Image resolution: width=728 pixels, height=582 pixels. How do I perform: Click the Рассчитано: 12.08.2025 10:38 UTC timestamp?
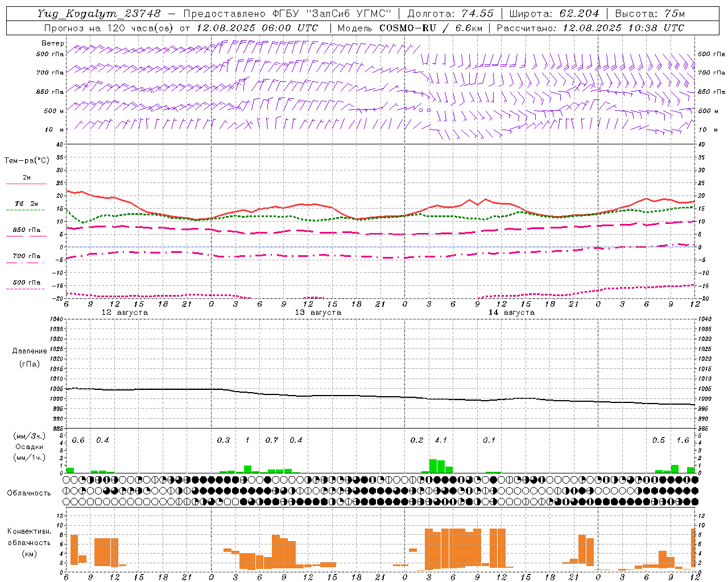pyautogui.click(x=590, y=28)
